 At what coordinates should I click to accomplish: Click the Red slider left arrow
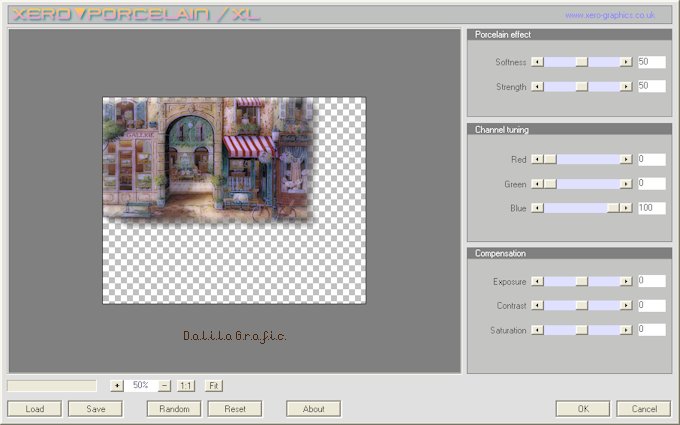click(537, 159)
